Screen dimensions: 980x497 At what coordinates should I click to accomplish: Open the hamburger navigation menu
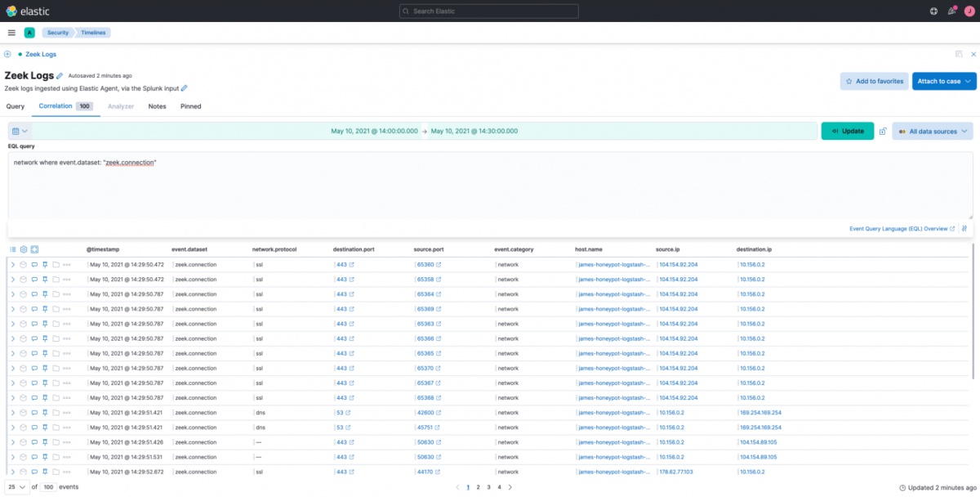[x=11, y=33]
